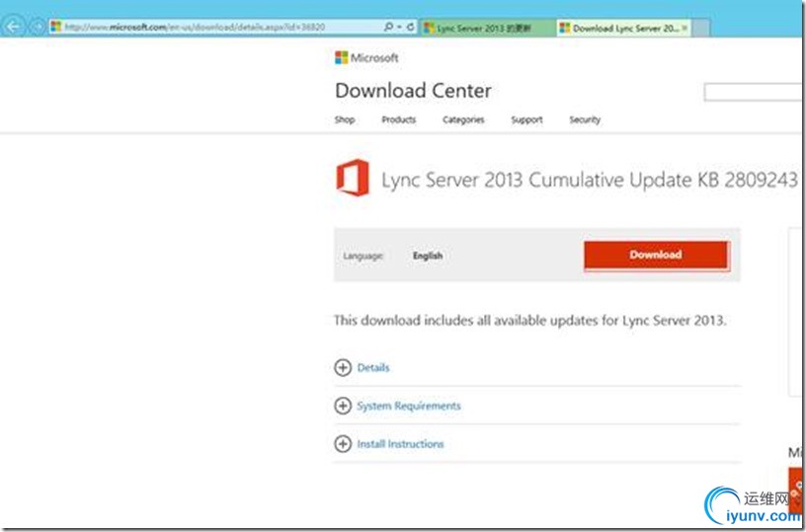Click the Details link text

click(x=373, y=368)
